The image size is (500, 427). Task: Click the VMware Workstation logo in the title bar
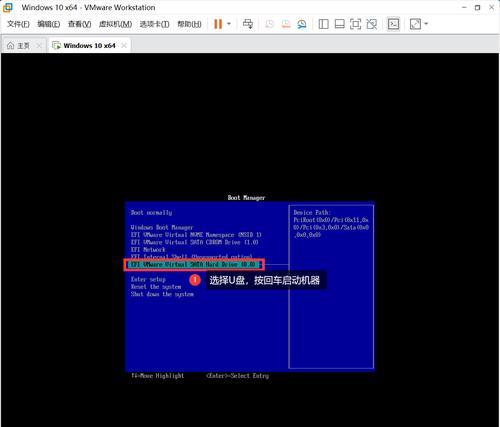[x=8, y=7]
